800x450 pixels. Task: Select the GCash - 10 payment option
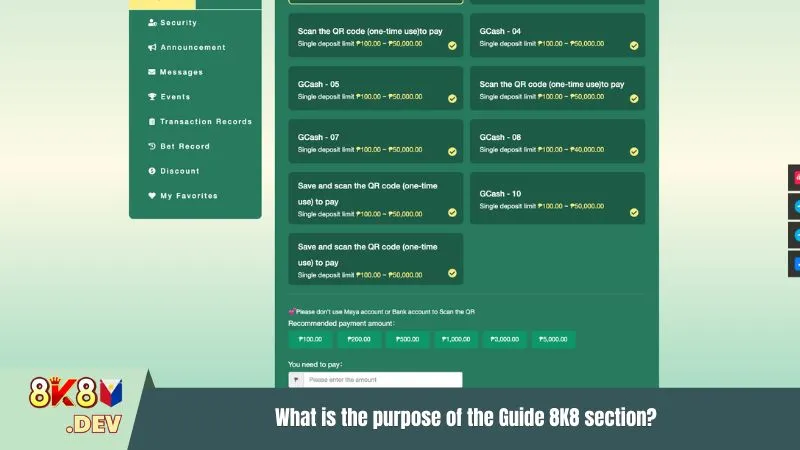(557, 198)
